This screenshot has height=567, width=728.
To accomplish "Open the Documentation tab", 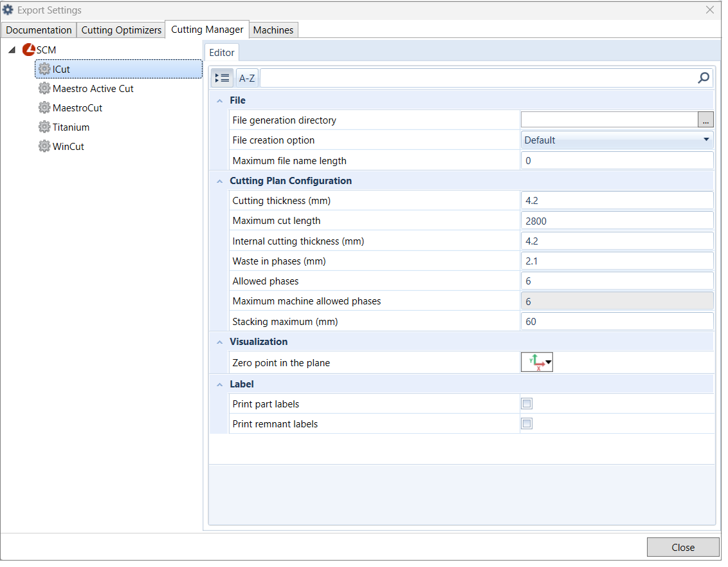I will [x=39, y=30].
